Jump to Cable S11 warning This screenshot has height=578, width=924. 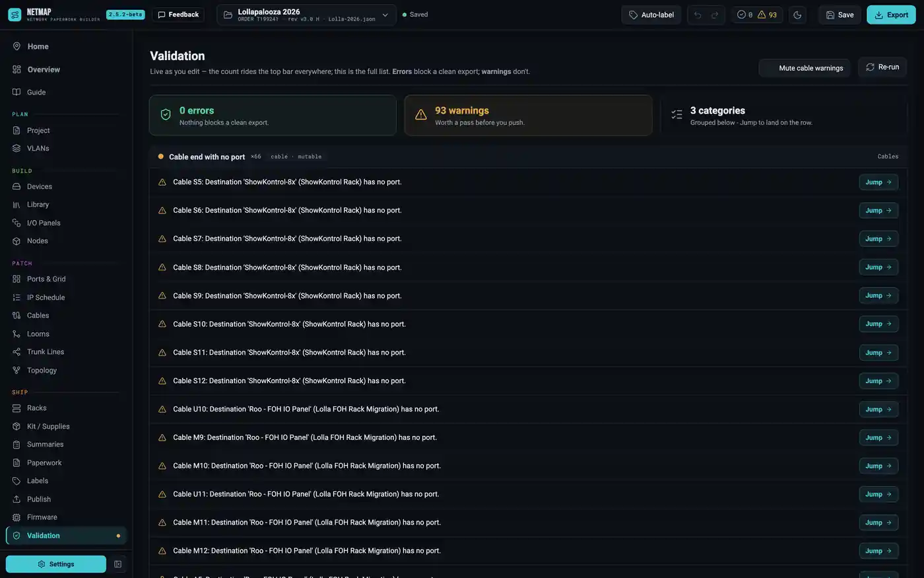tap(878, 352)
